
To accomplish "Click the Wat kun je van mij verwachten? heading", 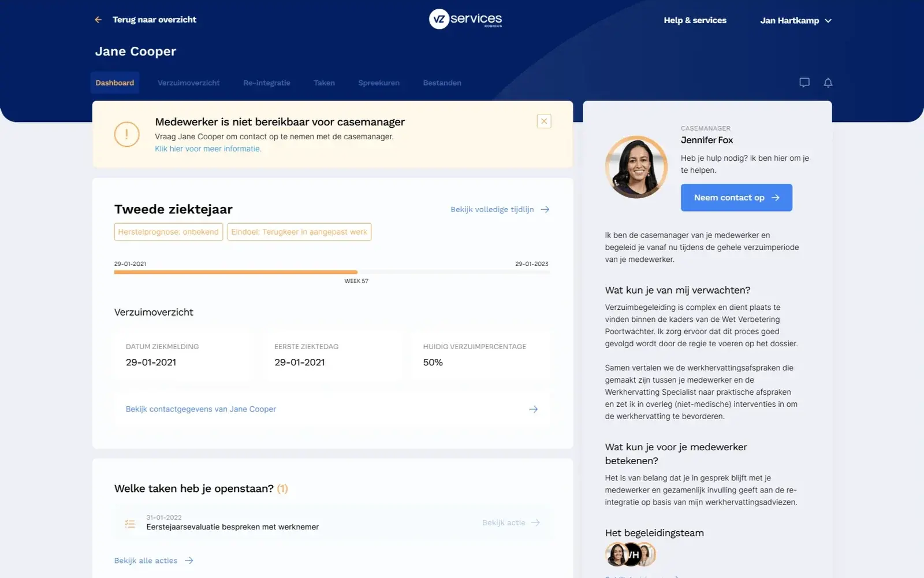I will pos(677,290).
